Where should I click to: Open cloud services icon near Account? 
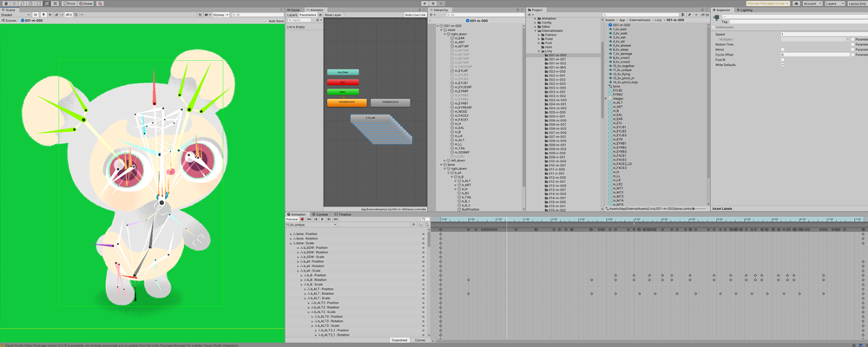(795, 3)
